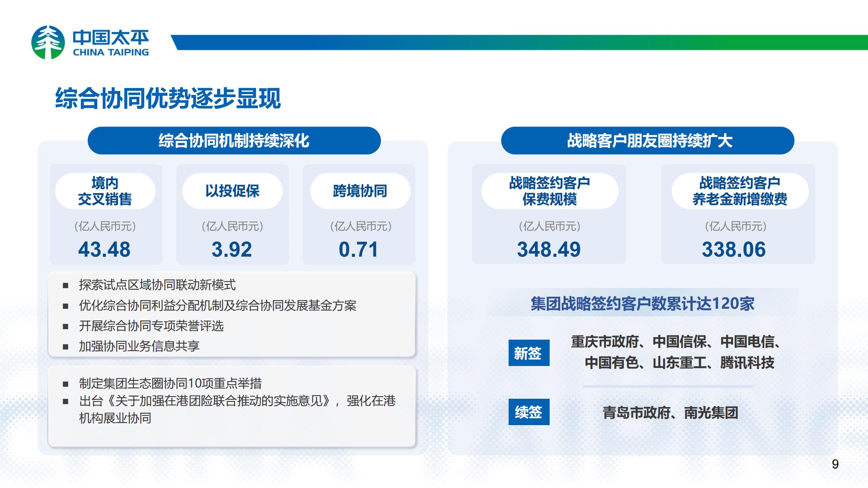Click the China Taiping tree logo

coord(48,43)
